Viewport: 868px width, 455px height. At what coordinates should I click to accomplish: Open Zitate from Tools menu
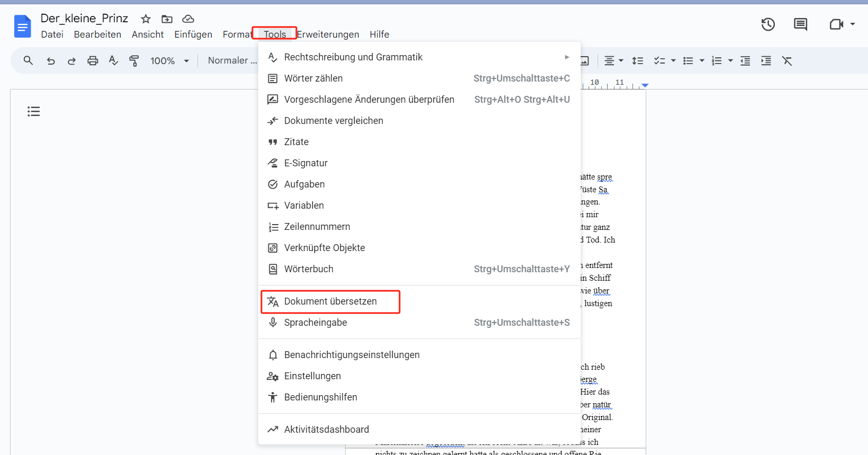(419, 142)
